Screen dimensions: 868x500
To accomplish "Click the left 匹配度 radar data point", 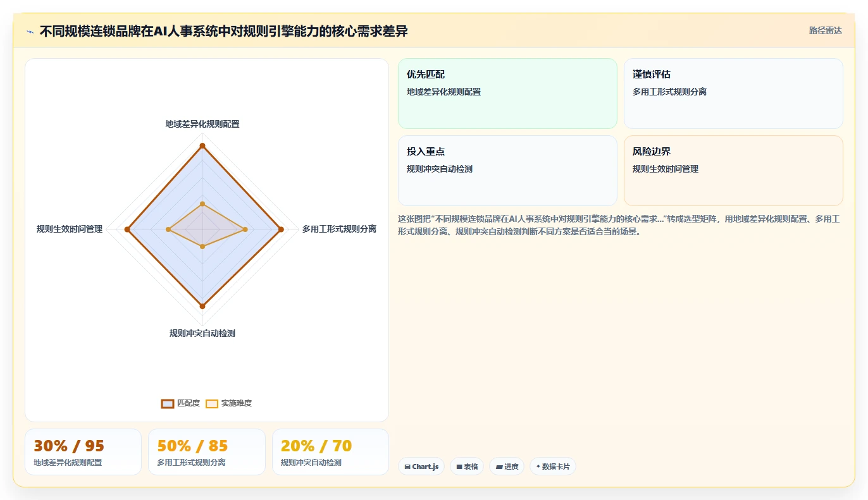I will (x=127, y=229).
